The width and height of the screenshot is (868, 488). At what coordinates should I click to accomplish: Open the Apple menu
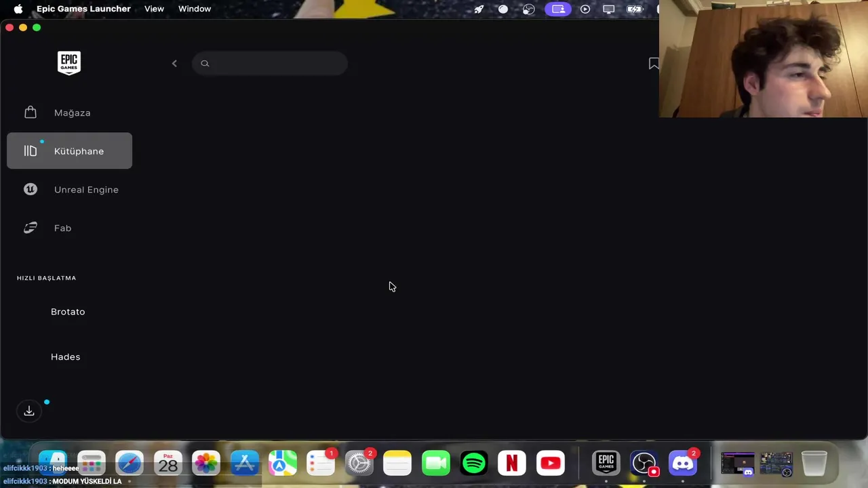click(18, 9)
